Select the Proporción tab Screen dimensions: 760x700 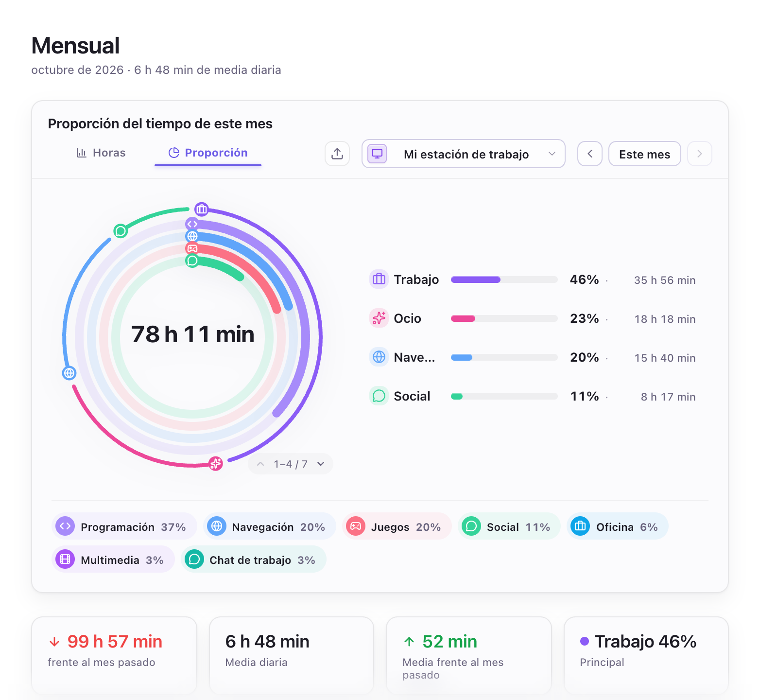click(x=208, y=153)
